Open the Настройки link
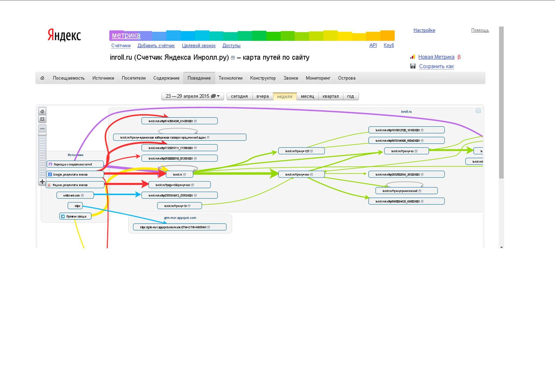Image resolution: width=555 pixels, height=392 pixels. (x=424, y=30)
